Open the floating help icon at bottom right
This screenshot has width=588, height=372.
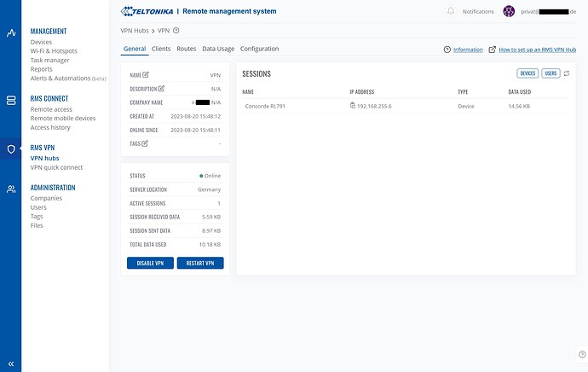582,354
